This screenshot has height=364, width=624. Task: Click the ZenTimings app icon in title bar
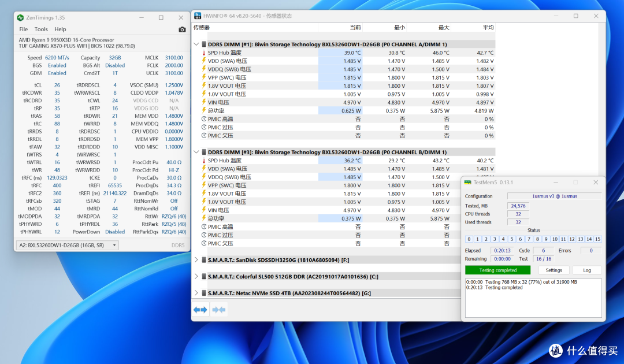pyautogui.click(x=20, y=17)
